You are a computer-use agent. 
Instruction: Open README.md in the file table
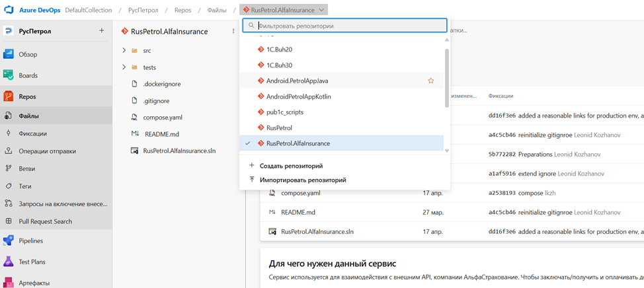[298, 213]
